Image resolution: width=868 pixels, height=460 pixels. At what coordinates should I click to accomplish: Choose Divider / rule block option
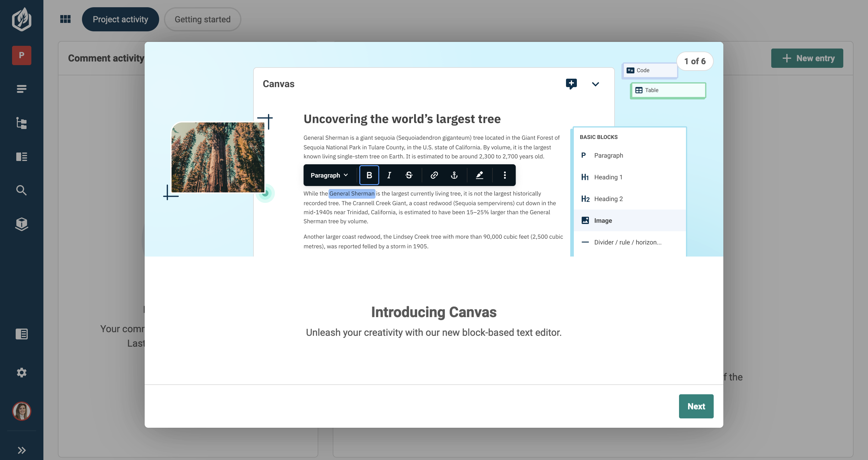click(630, 242)
